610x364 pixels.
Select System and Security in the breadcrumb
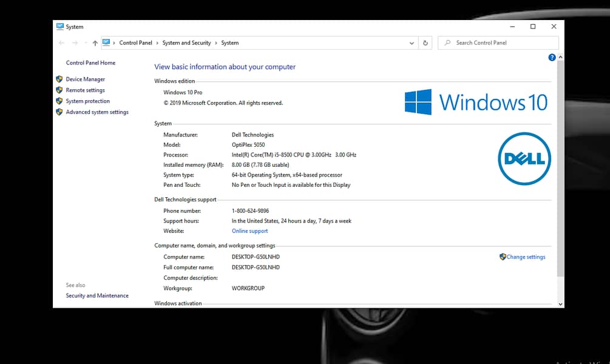pos(186,43)
